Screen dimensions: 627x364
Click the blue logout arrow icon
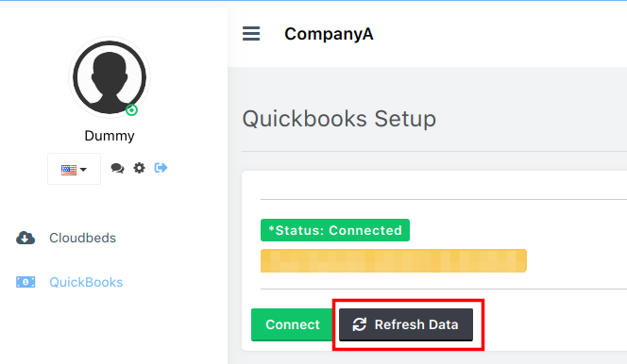(x=161, y=168)
